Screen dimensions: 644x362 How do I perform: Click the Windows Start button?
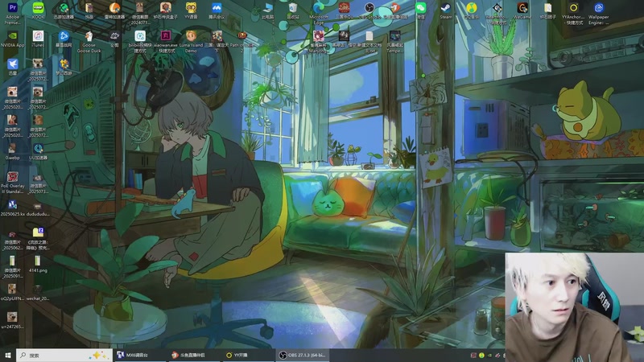8,355
